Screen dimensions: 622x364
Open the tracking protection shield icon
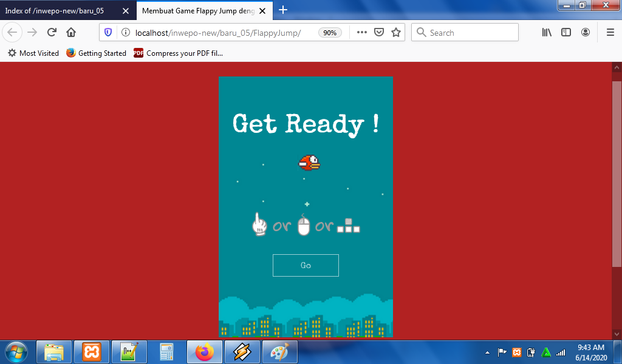pyautogui.click(x=108, y=33)
